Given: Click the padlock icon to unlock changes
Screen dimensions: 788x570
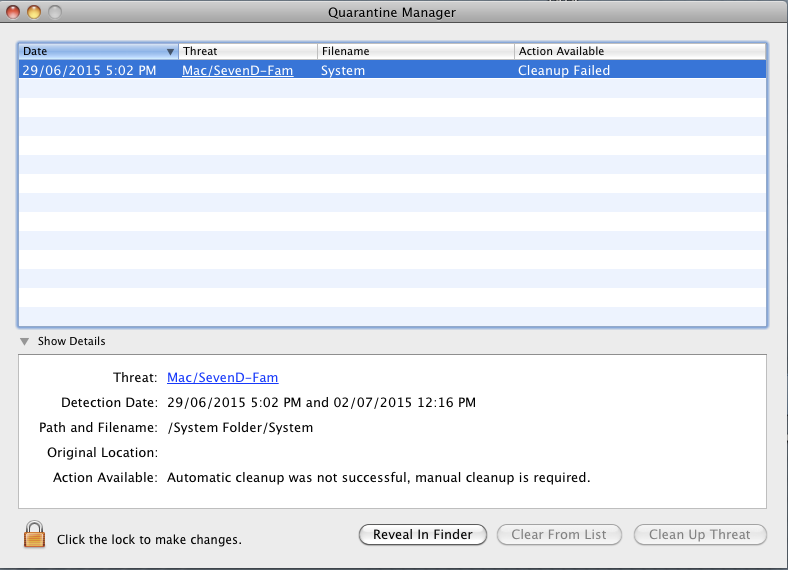Looking at the screenshot, I should (x=34, y=534).
